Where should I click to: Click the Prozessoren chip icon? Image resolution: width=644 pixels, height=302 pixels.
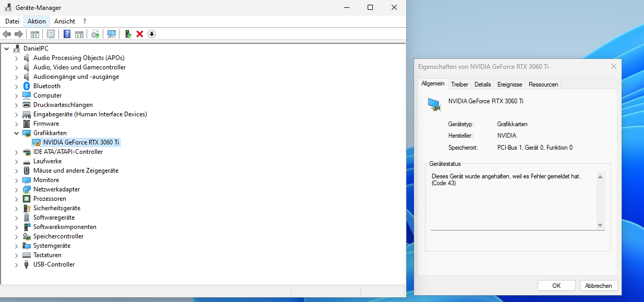27,199
